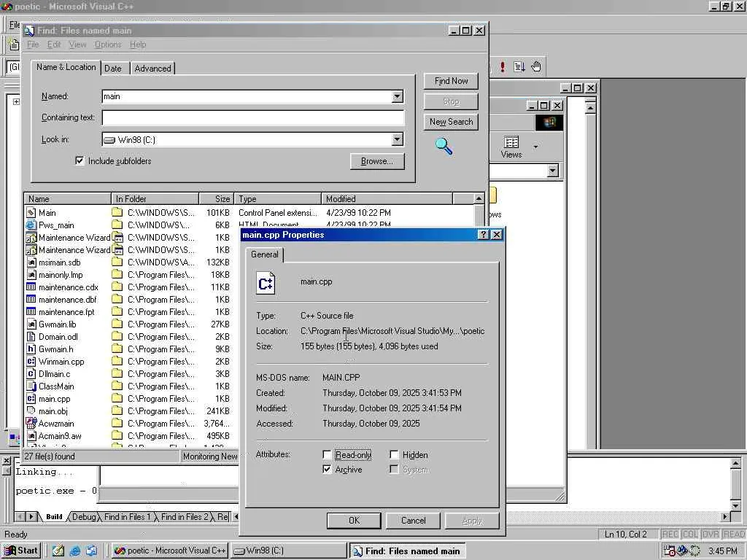This screenshot has height=560, width=747.
Task: Click the Show Desktop quick launch icon
Action: [x=58, y=551]
